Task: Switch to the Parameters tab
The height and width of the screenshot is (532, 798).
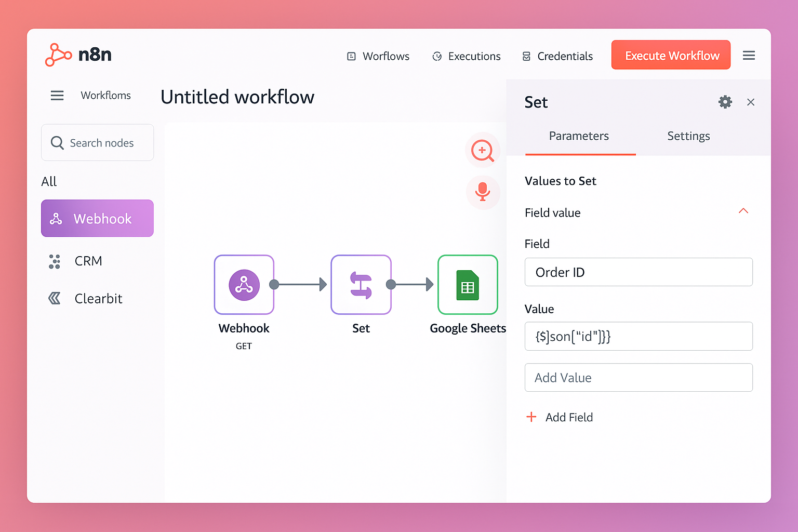Action: [x=579, y=136]
